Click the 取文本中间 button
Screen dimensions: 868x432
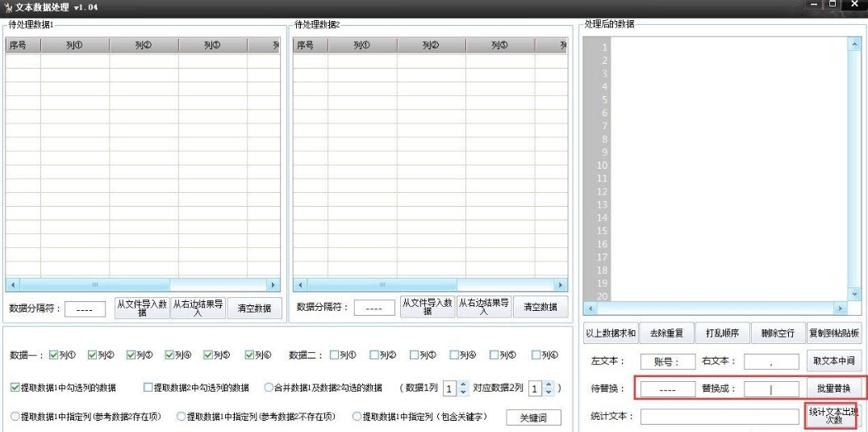pyautogui.click(x=834, y=361)
